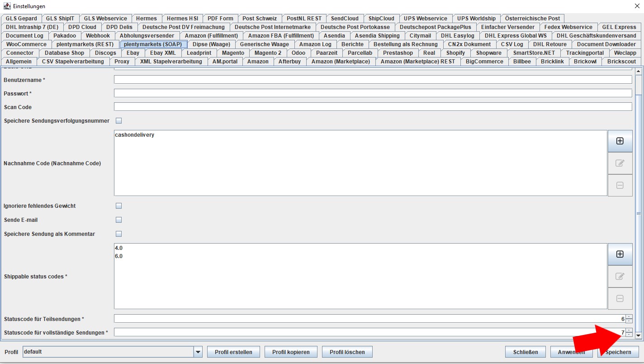The image size is (644, 364).
Task: Close the Einstellungen window
Action: pyautogui.click(x=637, y=6)
